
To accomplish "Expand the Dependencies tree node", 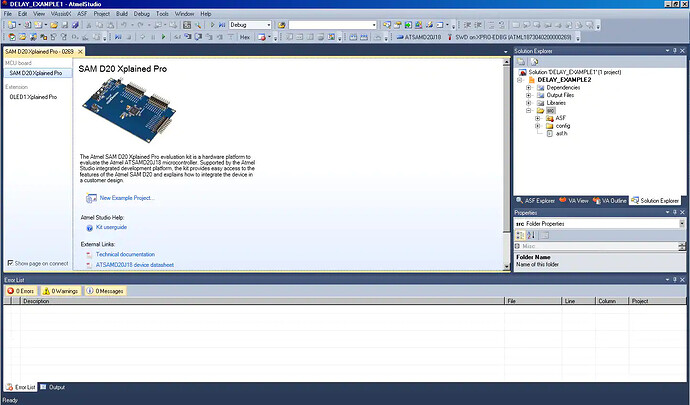I will point(529,88).
